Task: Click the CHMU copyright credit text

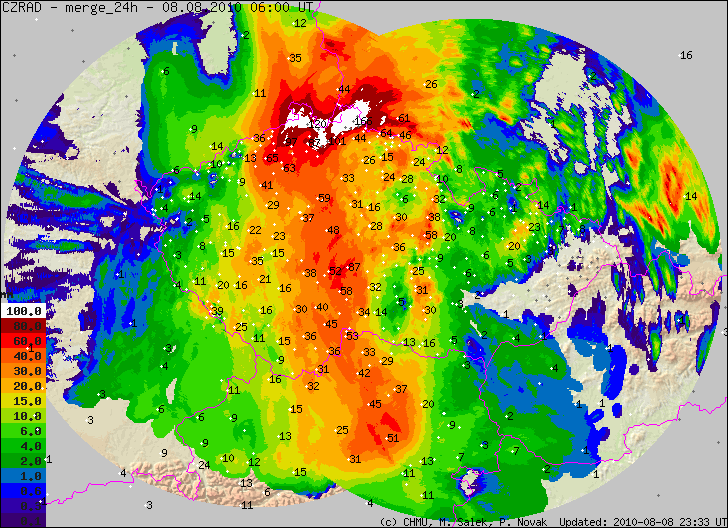Action: click(x=463, y=522)
